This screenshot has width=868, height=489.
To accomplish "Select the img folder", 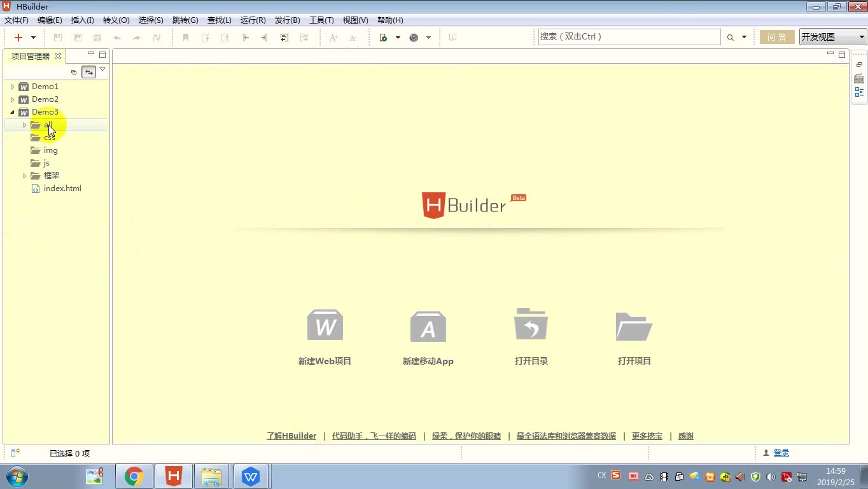I will [x=50, y=150].
